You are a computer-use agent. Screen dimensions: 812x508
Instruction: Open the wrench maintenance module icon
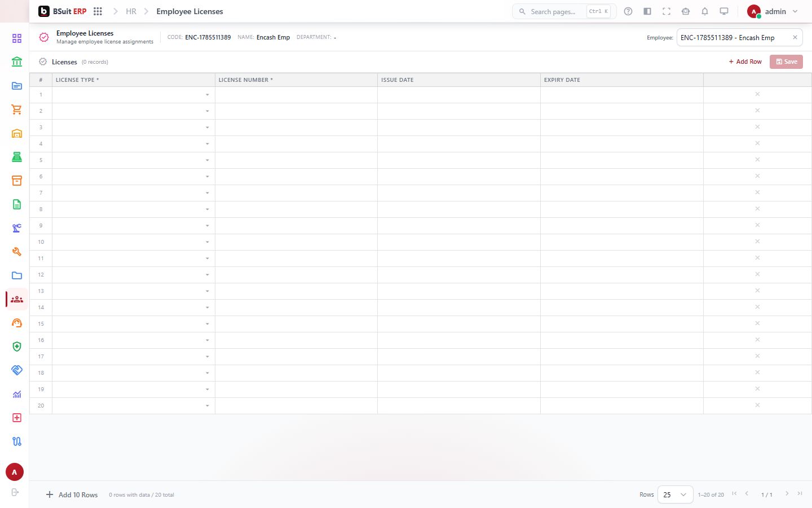(17, 252)
